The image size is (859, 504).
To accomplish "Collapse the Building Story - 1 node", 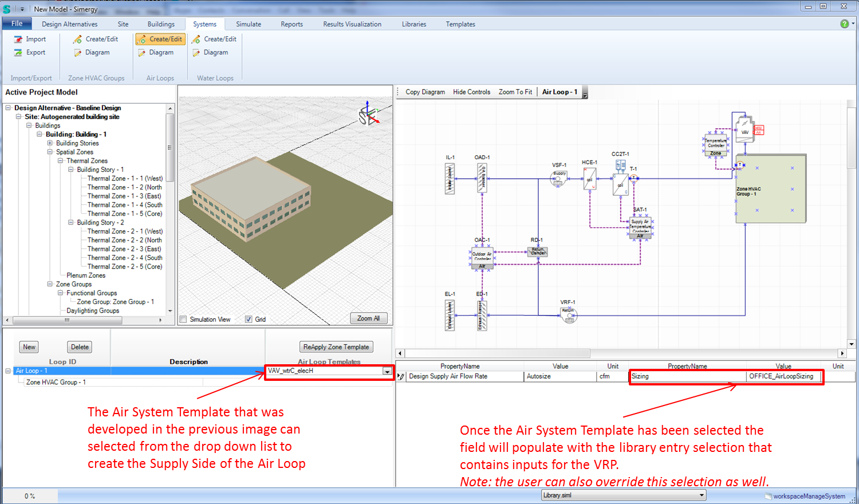I will 71,170.
